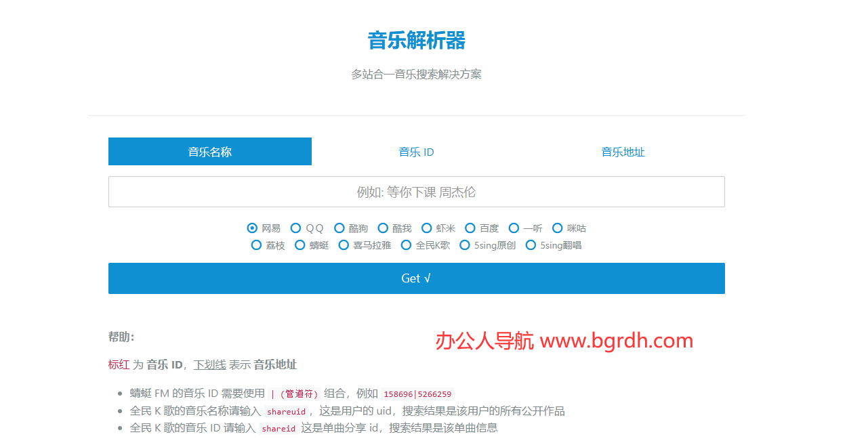The width and height of the screenshot is (868, 443).
Task: Pick the 酷我 radio option
Action: [383, 228]
